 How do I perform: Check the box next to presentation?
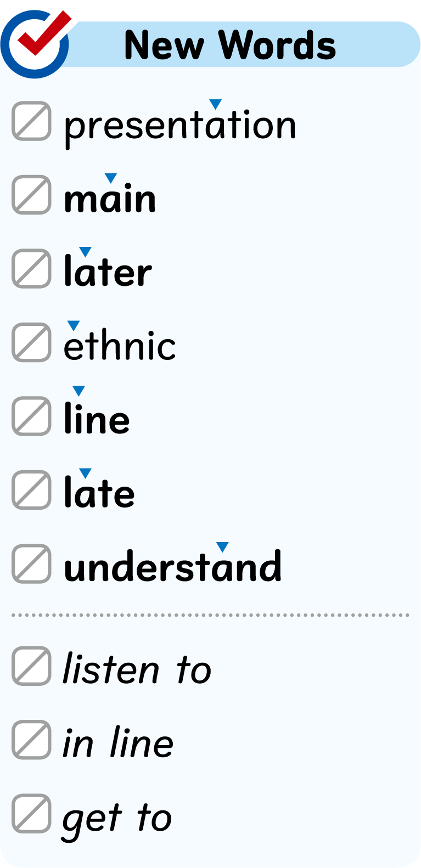(32, 121)
